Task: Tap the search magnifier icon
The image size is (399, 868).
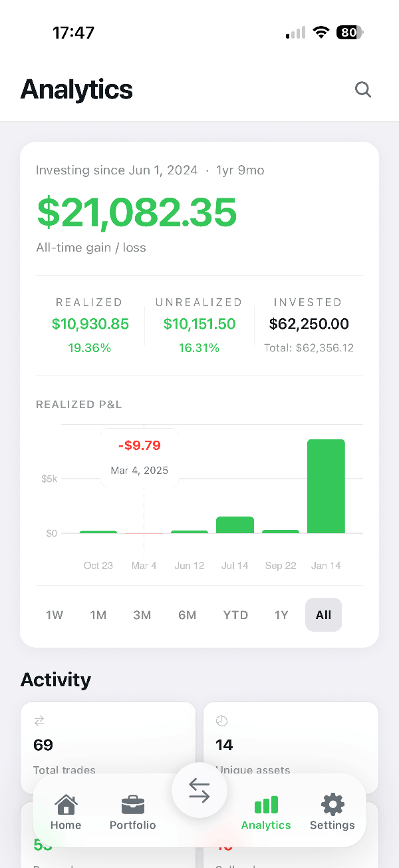Action: 362,89
